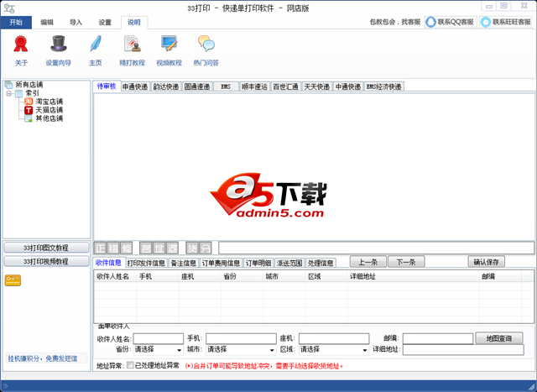Open the EMS tab

226,86
